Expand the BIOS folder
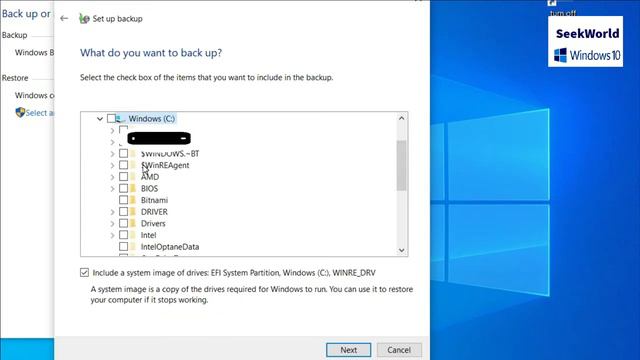The height and width of the screenshot is (360, 640). coord(112,189)
